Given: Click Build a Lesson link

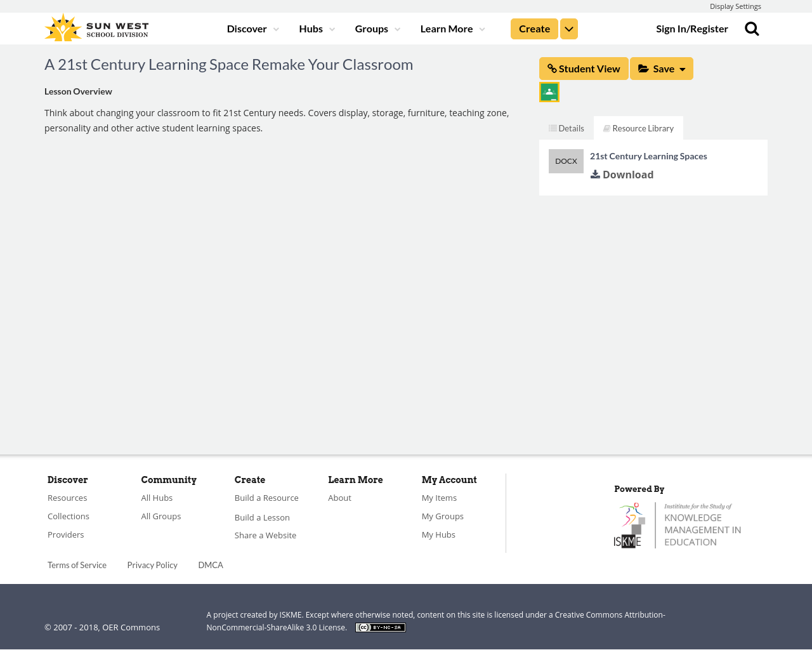Looking at the screenshot, I should click(x=262, y=518).
